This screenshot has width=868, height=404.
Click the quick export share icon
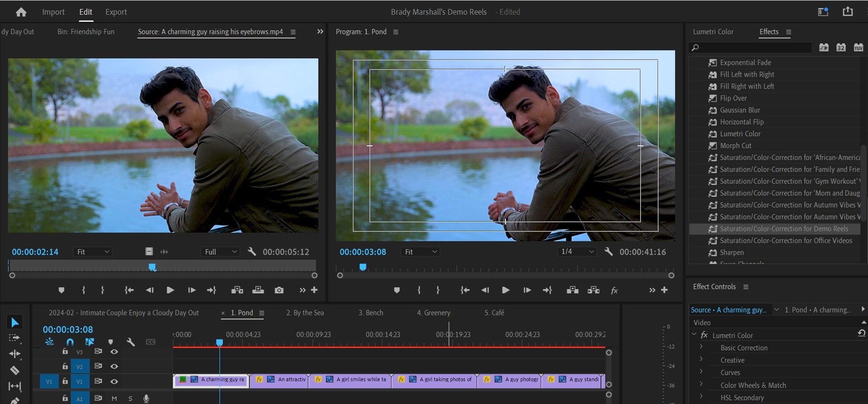(848, 11)
